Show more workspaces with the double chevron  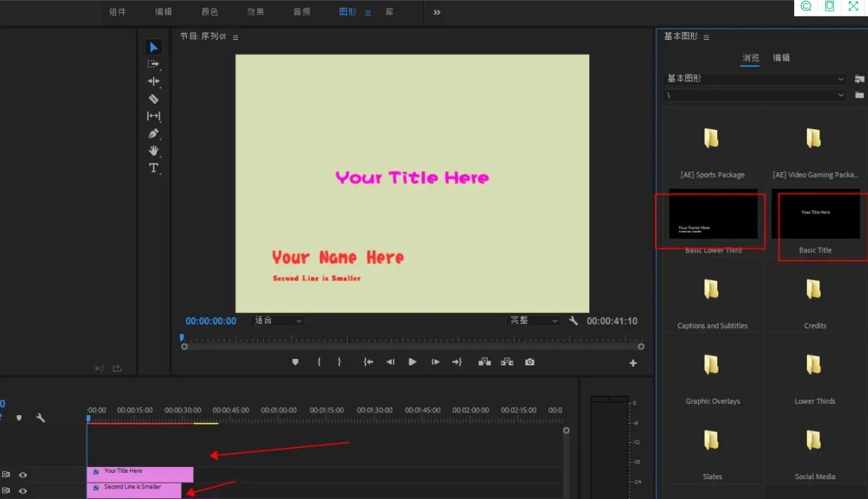coord(436,12)
